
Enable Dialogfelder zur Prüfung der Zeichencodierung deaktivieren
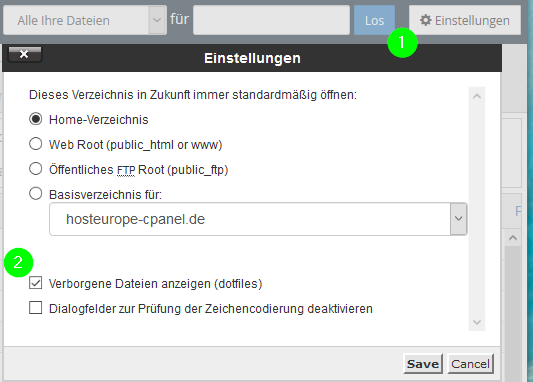point(36,308)
